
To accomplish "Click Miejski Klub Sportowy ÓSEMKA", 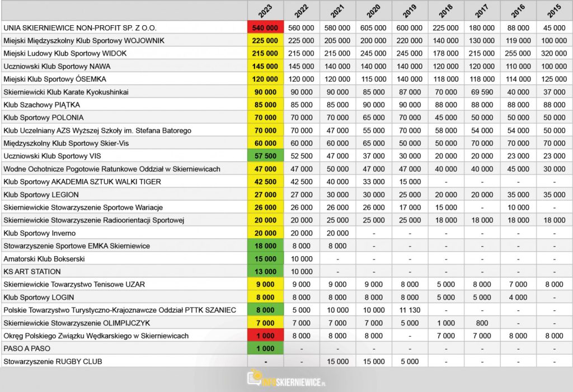I will pyautogui.click(x=55, y=79).
